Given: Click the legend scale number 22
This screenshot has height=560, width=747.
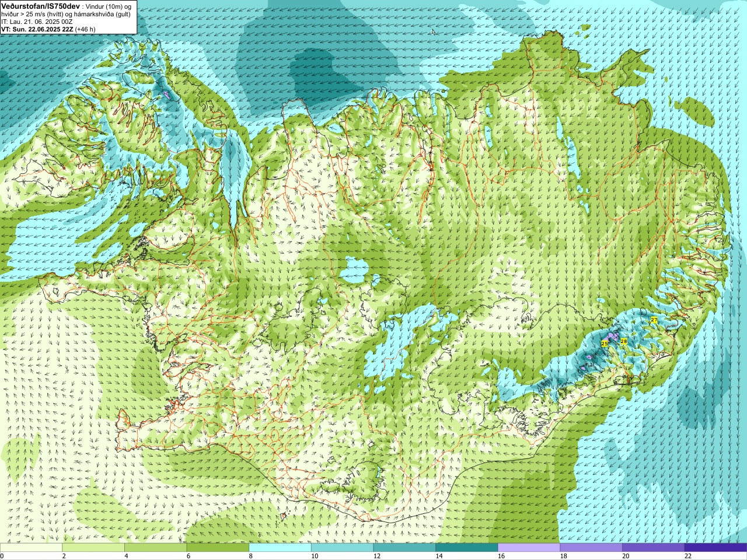Looking at the screenshot, I should (x=688, y=556).
